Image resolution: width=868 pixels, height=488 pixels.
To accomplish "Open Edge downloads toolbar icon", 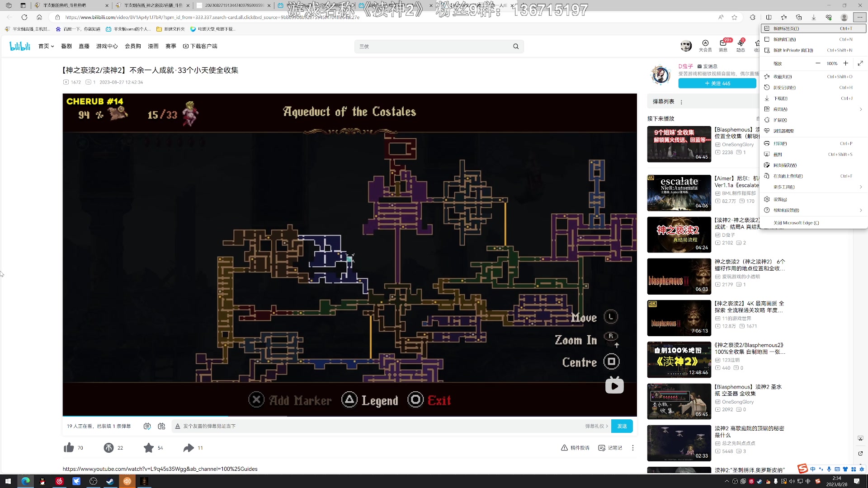I will (x=814, y=17).
